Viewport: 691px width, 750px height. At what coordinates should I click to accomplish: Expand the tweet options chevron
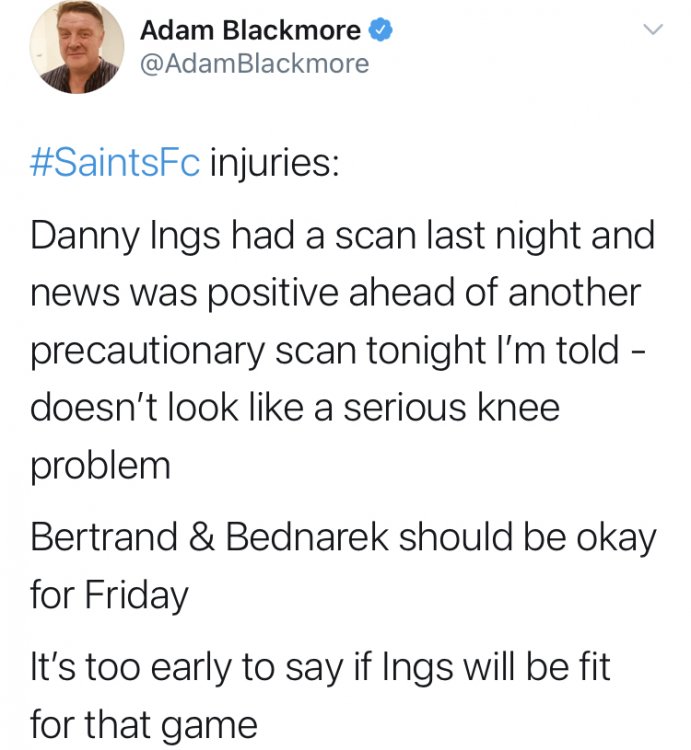[x=651, y=32]
